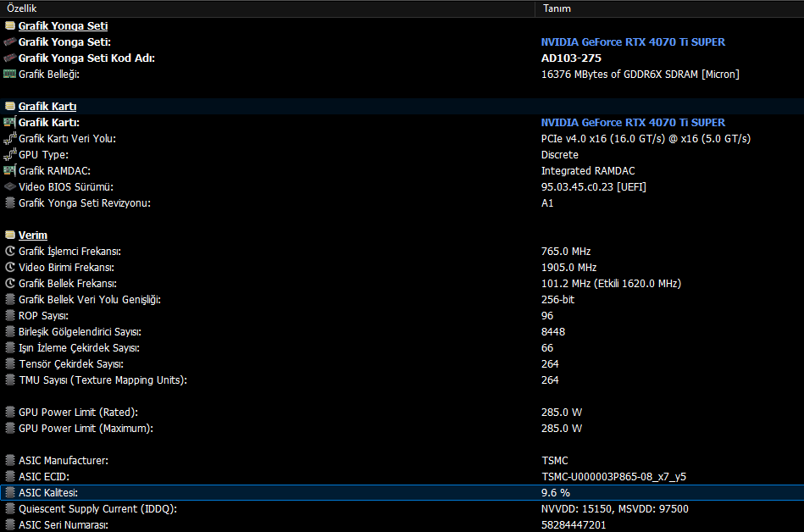
Task: Click the Grafik Yonga Seti section folder icon
Action: (x=9, y=25)
